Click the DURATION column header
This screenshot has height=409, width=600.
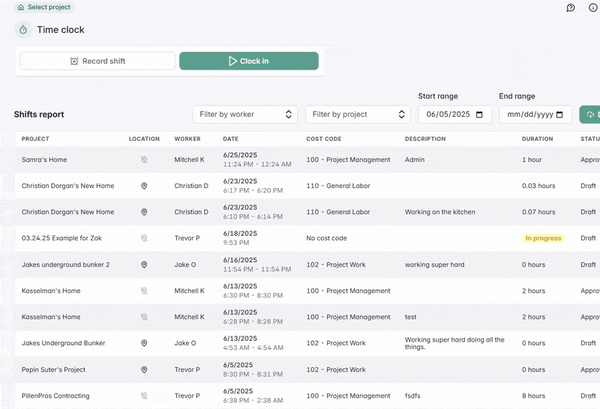point(537,139)
